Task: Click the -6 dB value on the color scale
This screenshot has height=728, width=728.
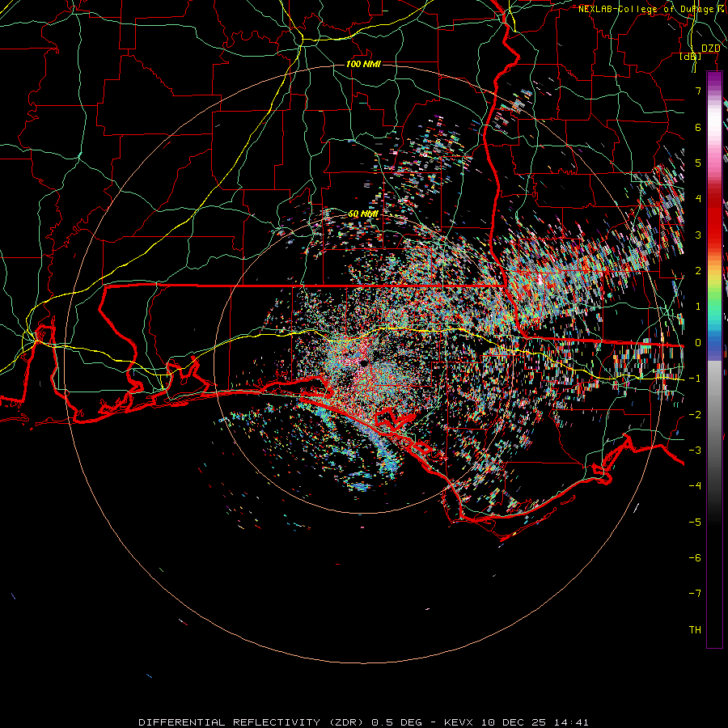Action: coord(695,558)
